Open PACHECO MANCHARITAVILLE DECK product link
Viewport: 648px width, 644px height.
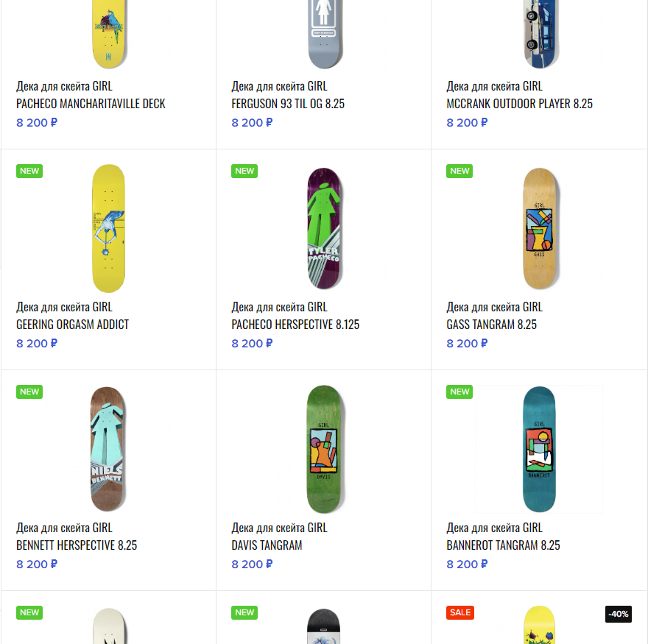pyautogui.click(x=91, y=104)
